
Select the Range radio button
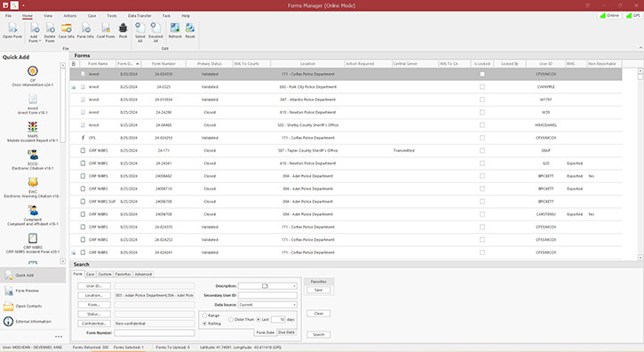[x=204, y=316]
